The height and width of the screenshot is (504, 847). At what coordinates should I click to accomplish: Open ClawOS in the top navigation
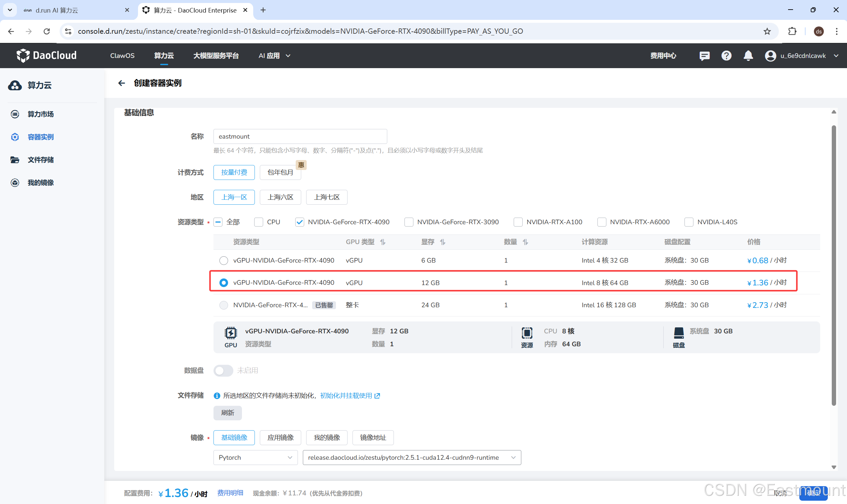point(122,56)
